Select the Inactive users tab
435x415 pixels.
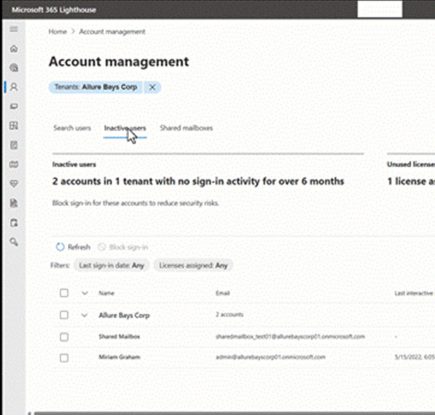point(125,128)
